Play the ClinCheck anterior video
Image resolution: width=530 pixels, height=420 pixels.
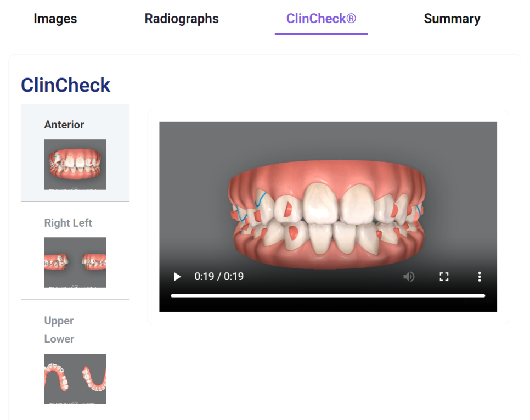(177, 277)
